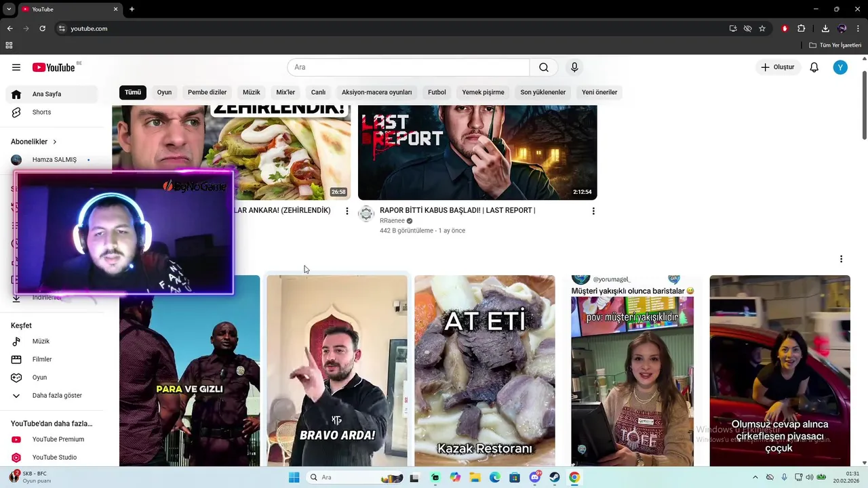Open options for ZEHİRLENDİK video
Screen dimensions: 868x488
347,211
